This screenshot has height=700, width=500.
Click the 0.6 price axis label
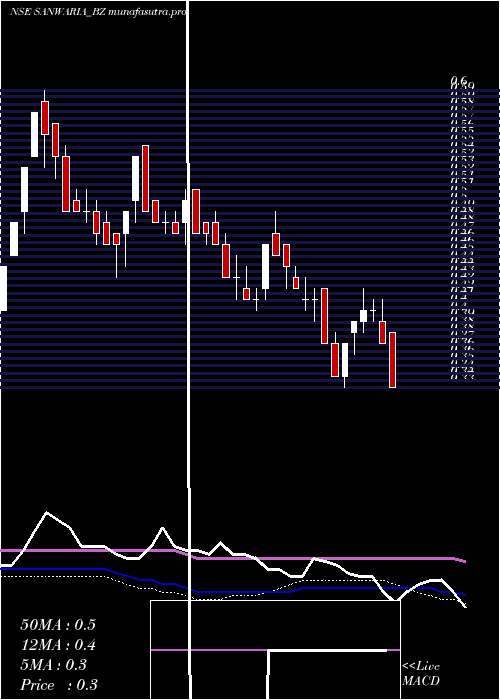click(458, 81)
